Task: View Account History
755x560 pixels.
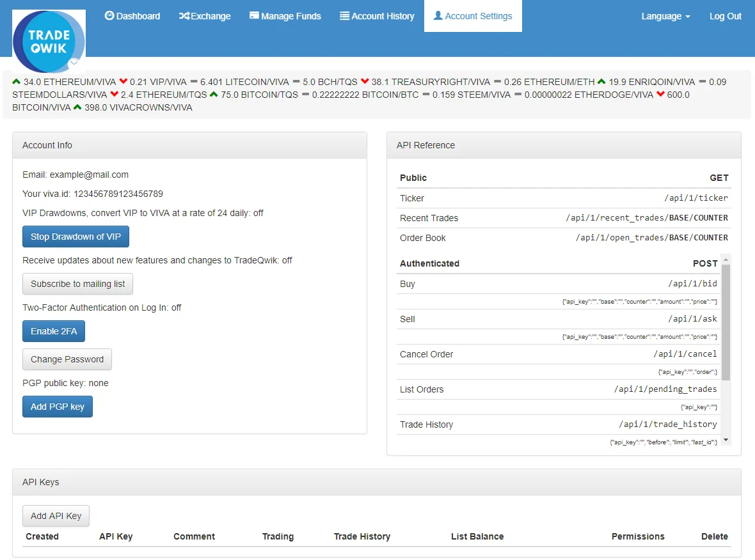Action: point(377,16)
